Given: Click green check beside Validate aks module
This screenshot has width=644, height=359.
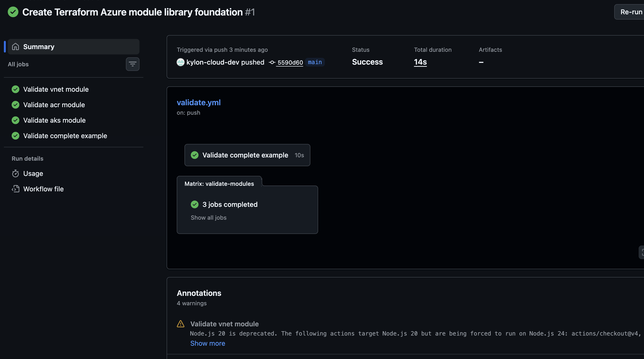Looking at the screenshot, I should [15, 120].
